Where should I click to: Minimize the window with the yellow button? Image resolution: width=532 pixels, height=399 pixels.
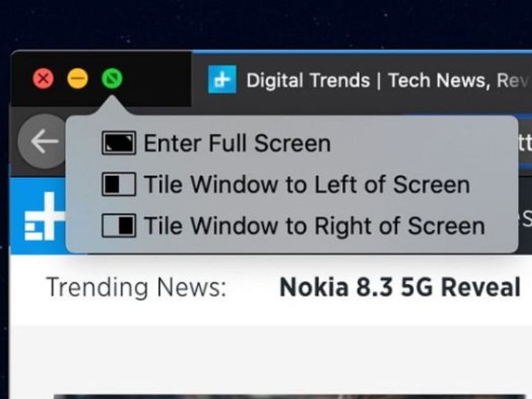click(77, 79)
